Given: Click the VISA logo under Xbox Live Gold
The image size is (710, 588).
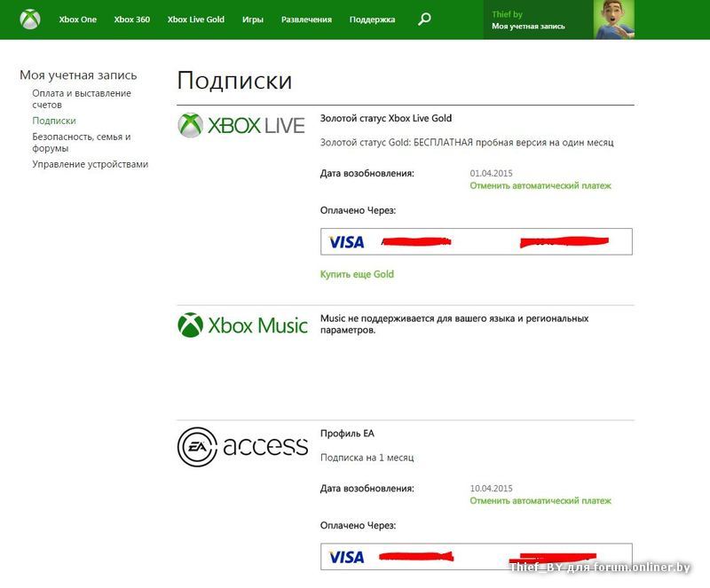Looking at the screenshot, I should pos(346,242).
